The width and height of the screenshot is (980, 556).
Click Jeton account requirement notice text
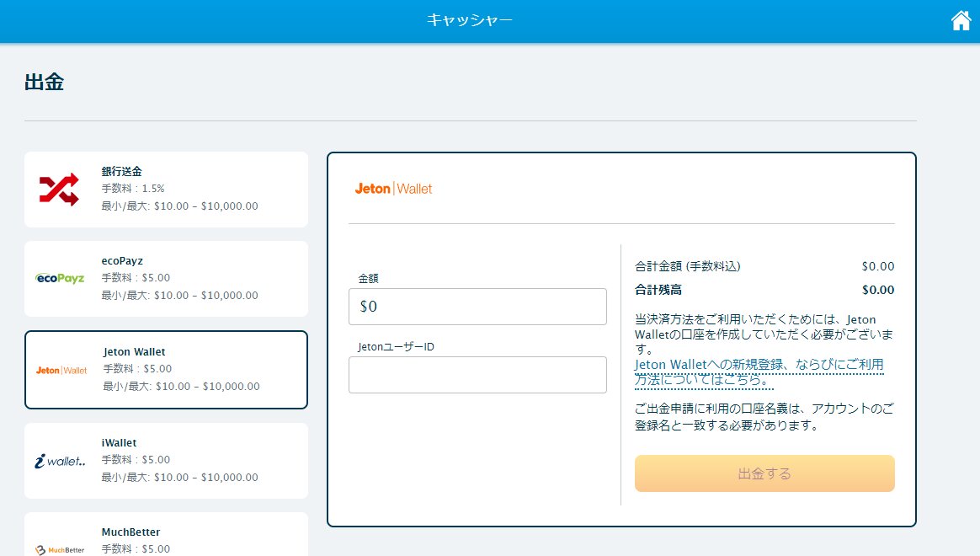pyautogui.click(x=764, y=334)
